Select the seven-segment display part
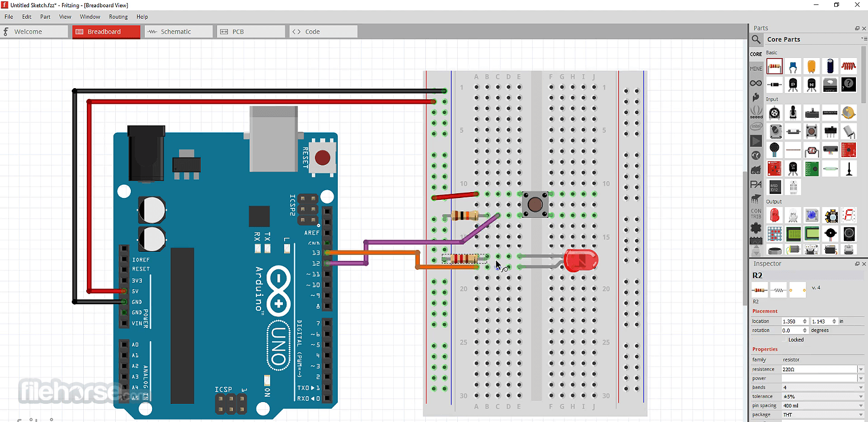Viewport: 868px width, 422px height. 849,216
